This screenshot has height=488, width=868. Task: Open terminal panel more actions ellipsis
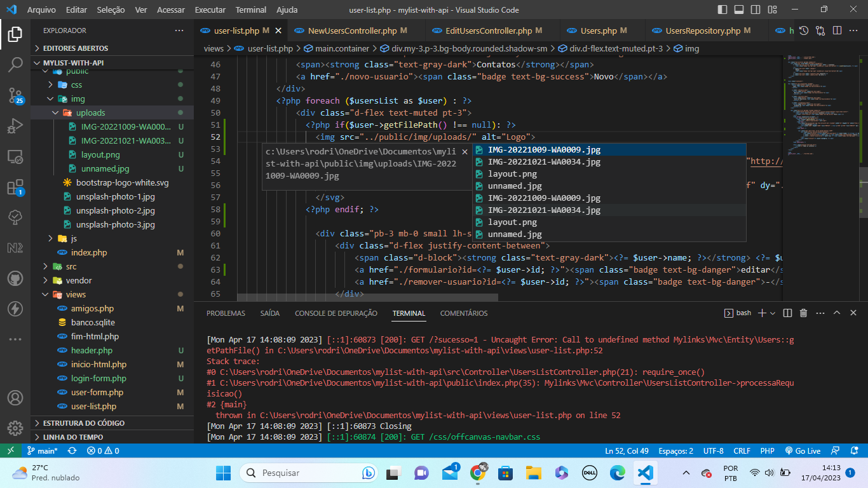[820, 313]
